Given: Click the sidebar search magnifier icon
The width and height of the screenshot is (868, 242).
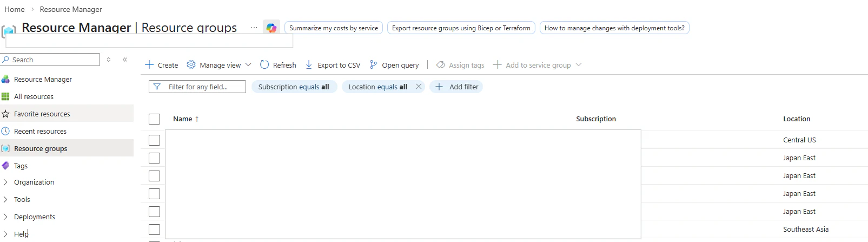Looking at the screenshot, I should pos(5,60).
